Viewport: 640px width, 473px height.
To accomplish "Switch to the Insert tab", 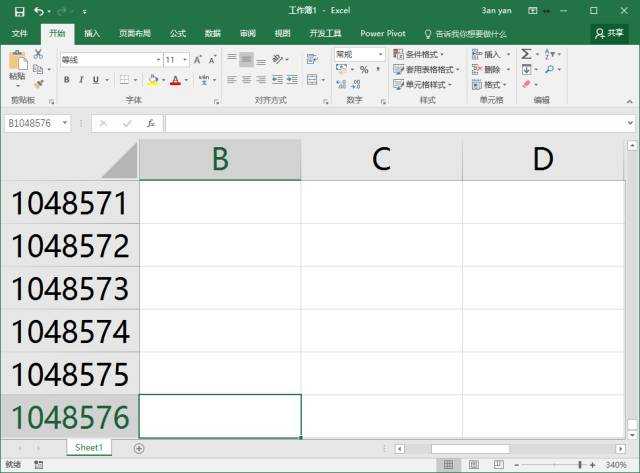I will tap(91, 33).
